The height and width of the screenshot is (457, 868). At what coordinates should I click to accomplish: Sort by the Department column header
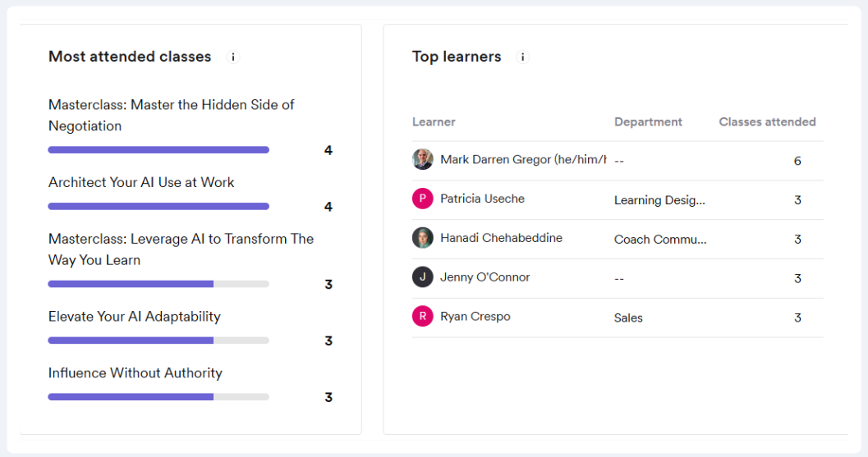tap(648, 121)
